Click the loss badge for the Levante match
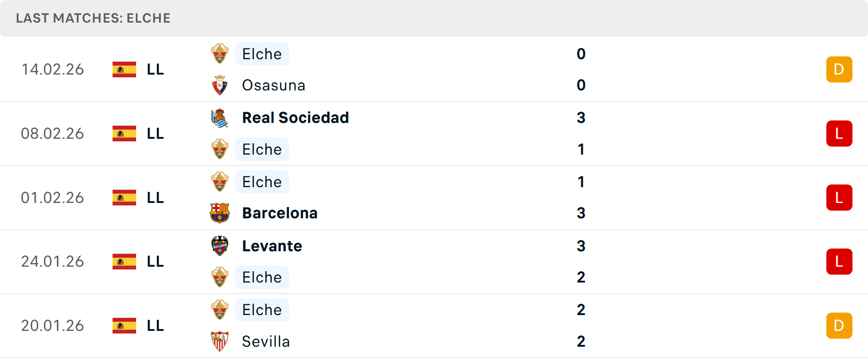868x358 pixels. 839,262
